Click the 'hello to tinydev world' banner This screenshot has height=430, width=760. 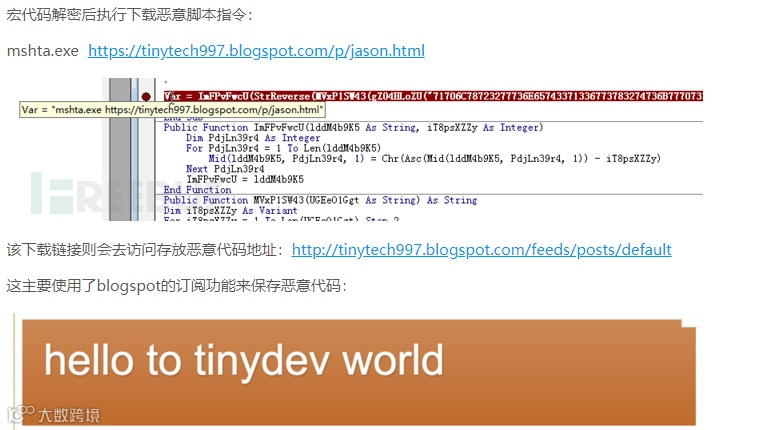tap(359, 372)
